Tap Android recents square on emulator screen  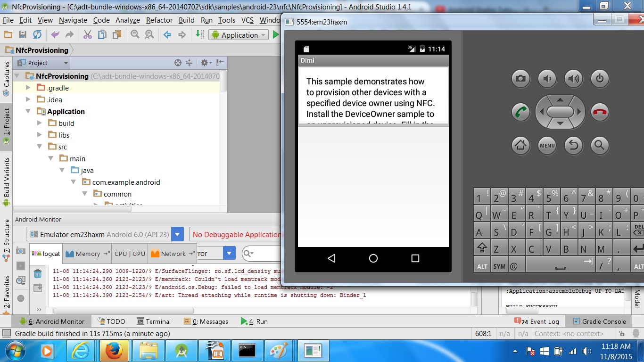(x=415, y=258)
